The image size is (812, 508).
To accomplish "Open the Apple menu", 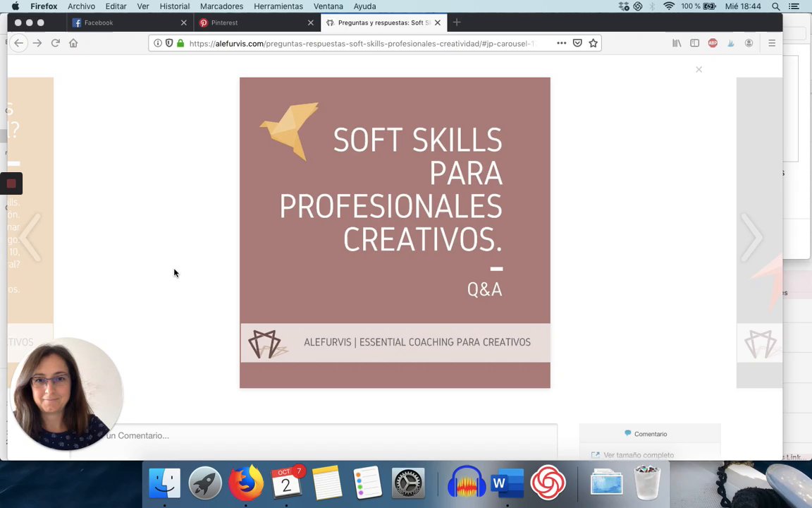I will [15, 6].
